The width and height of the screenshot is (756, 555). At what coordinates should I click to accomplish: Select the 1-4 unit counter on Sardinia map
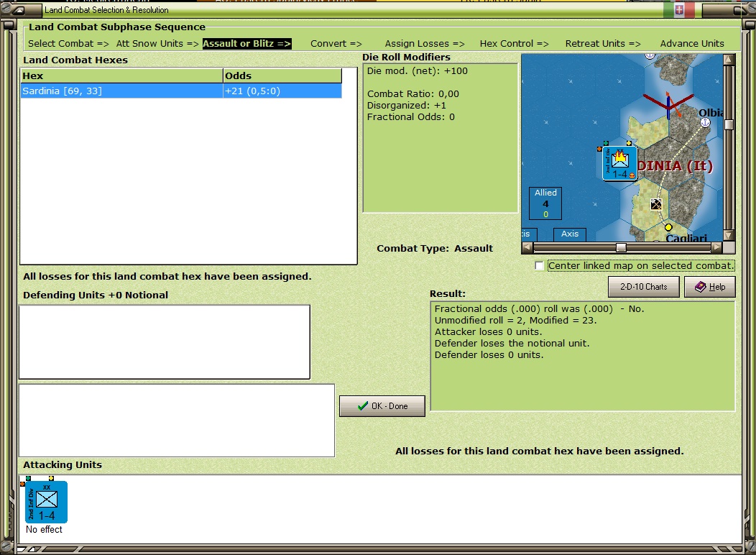(619, 163)
